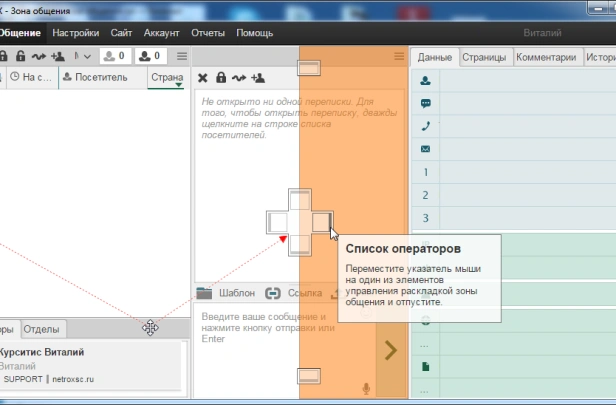The height and width of the screenshot is (405, 616).
Task: Click the transfer chat wavy arrow icon
Action: [x=239, y=78]
